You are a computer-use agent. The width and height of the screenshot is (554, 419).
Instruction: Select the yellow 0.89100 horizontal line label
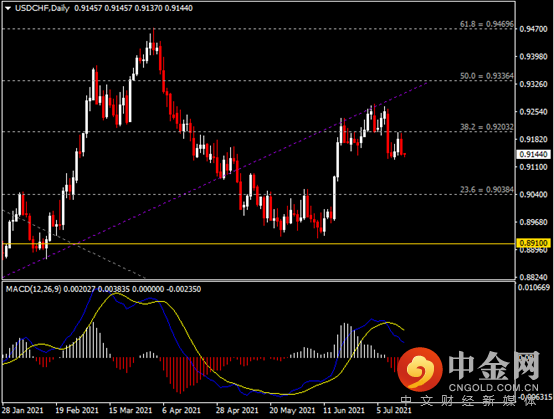(534, 243)
